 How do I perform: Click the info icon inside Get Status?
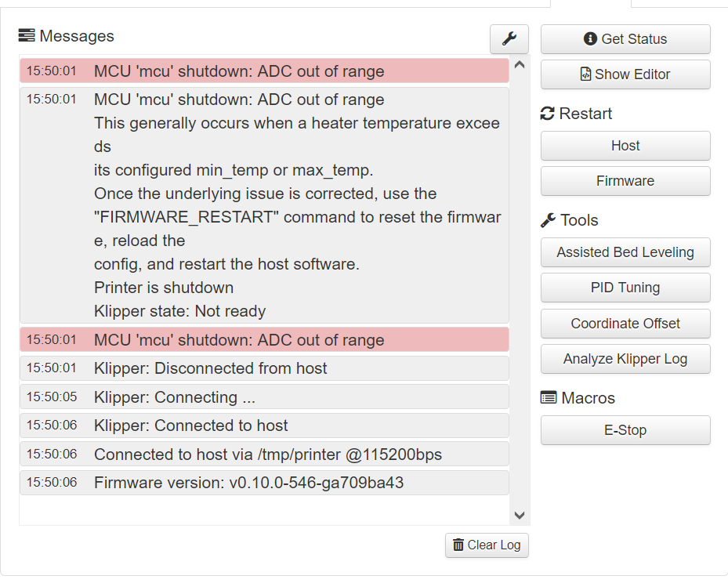pos(590,39)
